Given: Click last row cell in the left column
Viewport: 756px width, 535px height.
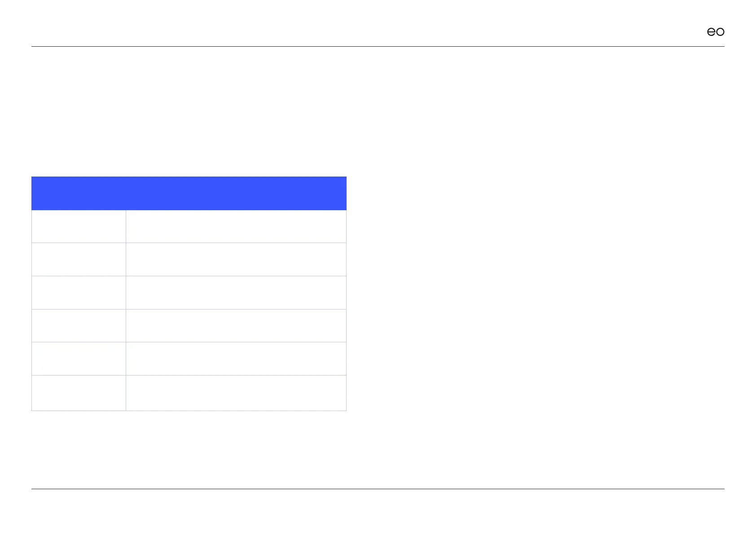Looking at the screenshot, I should pos(79,393).
